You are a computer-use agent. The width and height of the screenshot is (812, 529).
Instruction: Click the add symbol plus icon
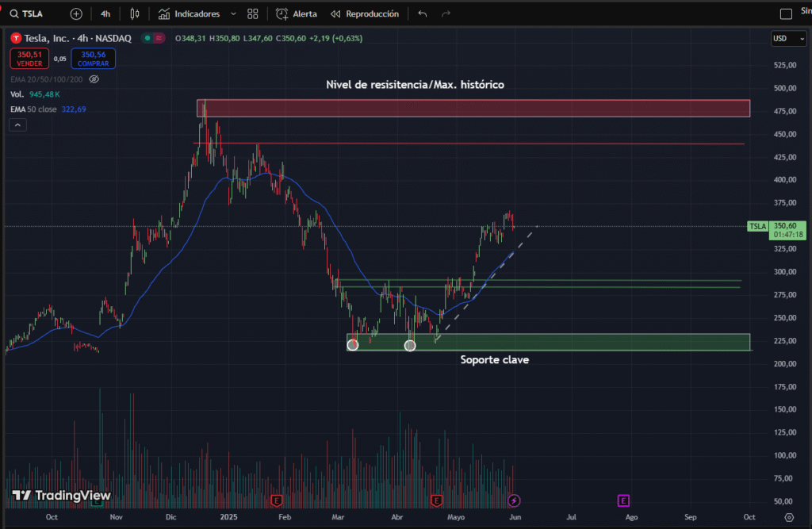tap(76, 13)
